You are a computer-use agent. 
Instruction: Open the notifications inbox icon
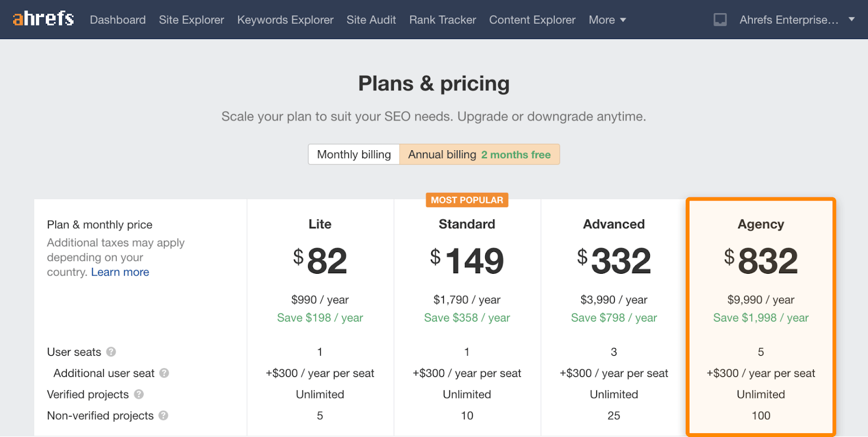720,20
